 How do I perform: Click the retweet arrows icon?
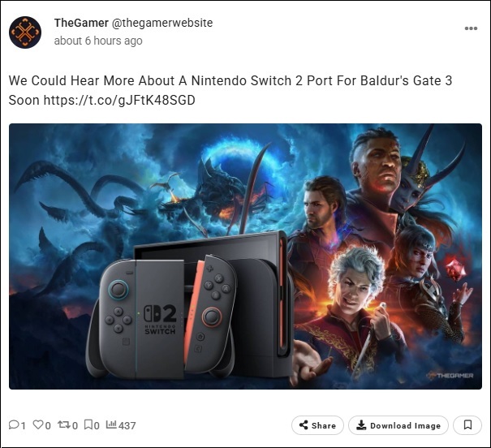click(x=63, y=424)
